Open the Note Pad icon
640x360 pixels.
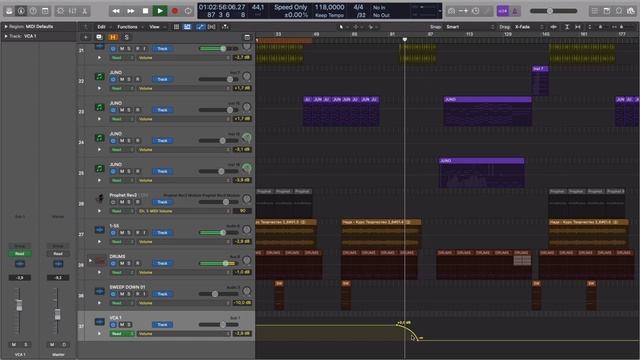607,11
